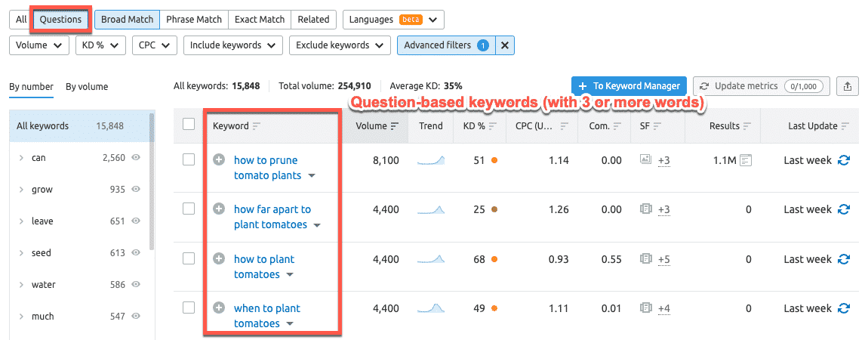Expand the 'grow' keyword group
This screenshot has width=868, height=340.
(x=21, y=190)
